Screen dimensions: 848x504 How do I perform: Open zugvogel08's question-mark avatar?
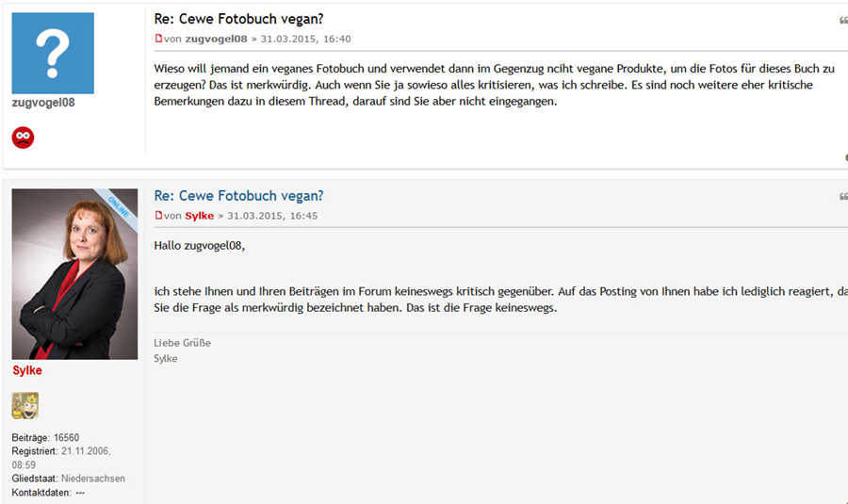pos(53,53)
